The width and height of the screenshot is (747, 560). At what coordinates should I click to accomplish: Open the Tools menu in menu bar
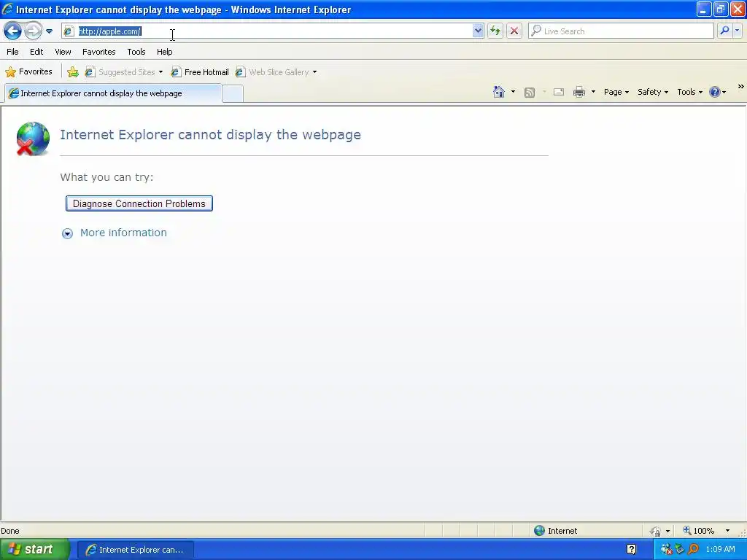136,52
